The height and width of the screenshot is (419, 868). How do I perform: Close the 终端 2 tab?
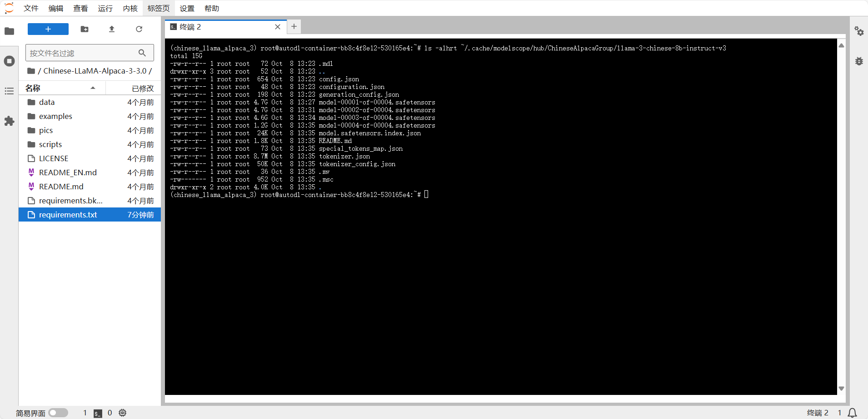coord(278,27)
